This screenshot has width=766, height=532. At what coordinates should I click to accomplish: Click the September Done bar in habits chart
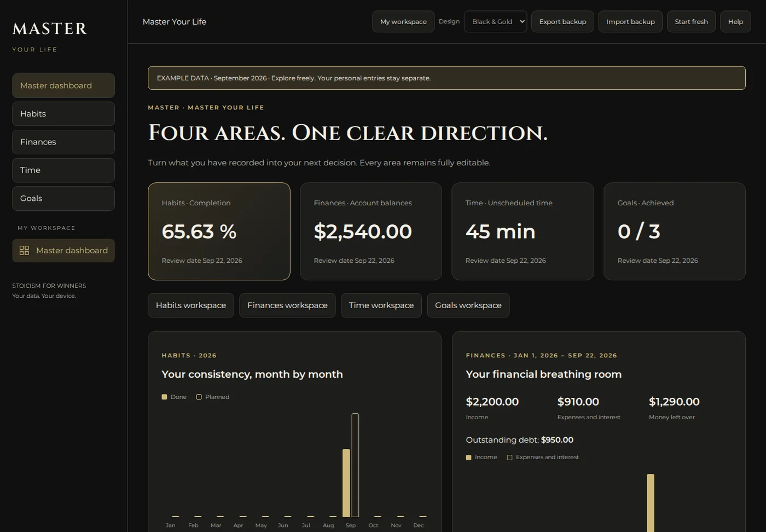[x=346, y=483]
